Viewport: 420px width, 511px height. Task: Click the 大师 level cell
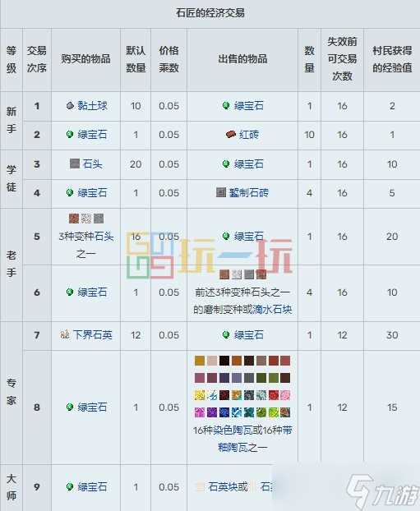point(12,487)
